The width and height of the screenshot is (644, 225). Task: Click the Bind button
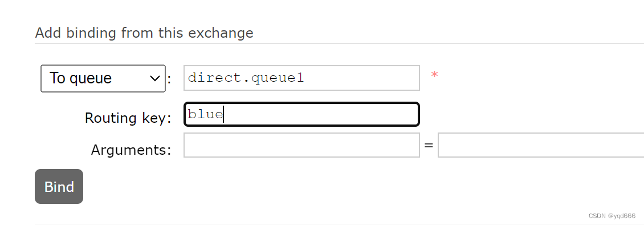(x=59, y=186)
